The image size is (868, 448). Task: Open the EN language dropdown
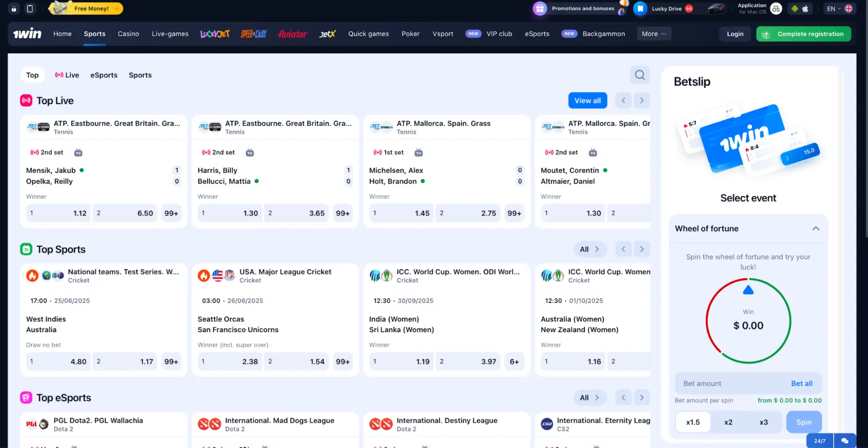click(x=840, y=9)
